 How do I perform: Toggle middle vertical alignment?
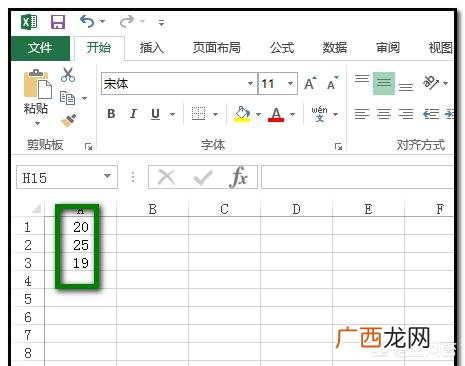[384, 83]
